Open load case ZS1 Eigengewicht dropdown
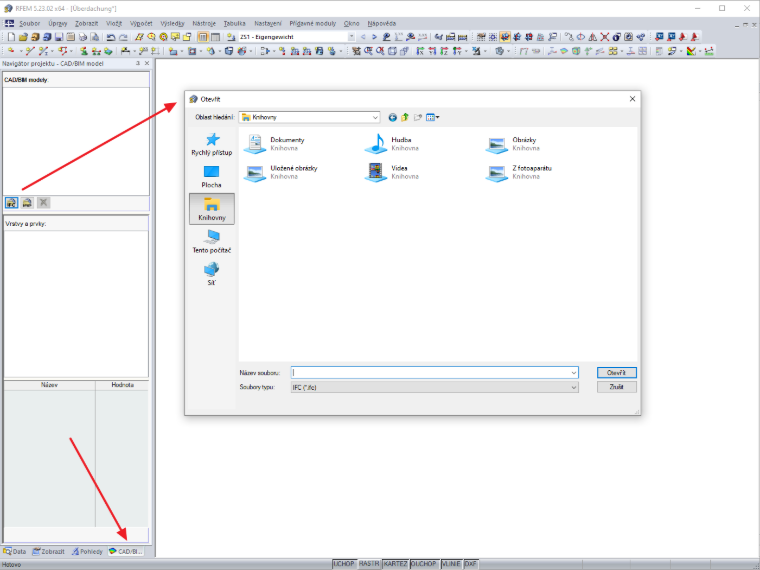Viewport: 760px width, 570px height. point(351,37)
